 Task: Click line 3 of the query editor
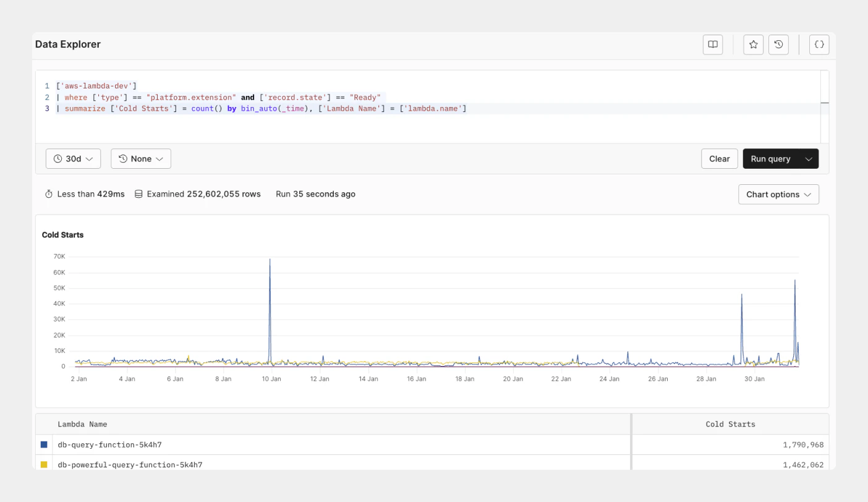(260, 108)
